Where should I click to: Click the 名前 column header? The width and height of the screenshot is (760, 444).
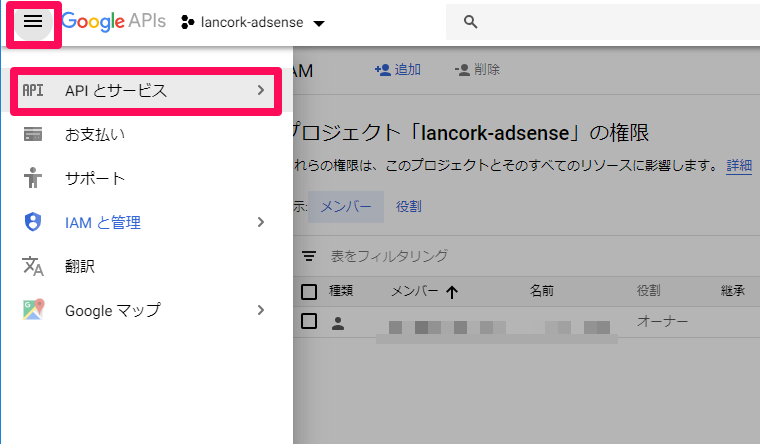click(x=541, y=291)
